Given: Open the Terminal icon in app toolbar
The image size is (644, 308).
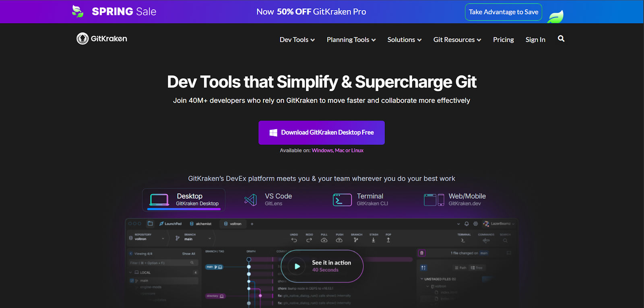Looking at the screenshot, I should [463, 240].
